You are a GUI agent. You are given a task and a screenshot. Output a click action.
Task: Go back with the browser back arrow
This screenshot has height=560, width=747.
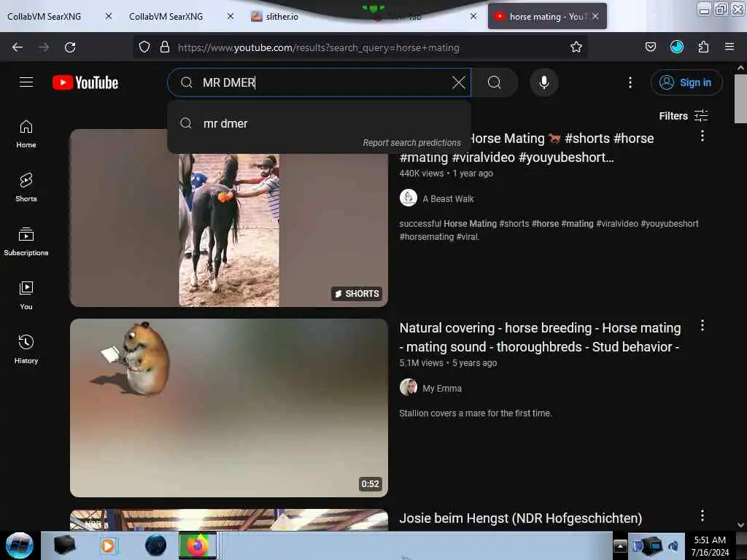click(18, 47)
